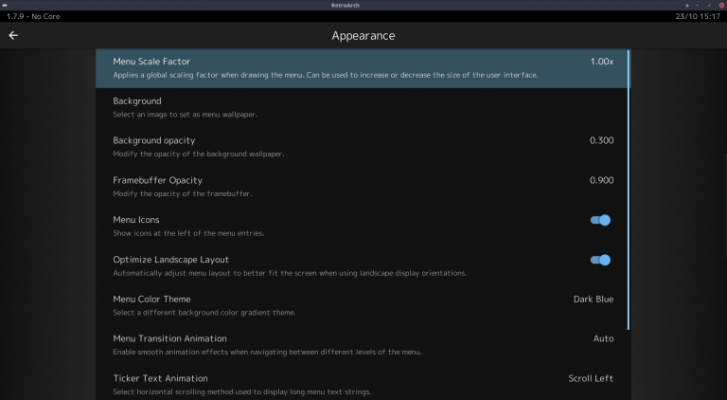The width and height of the screenshot is (727, 400).
Task: Click the Auto transition animation value
Action: (603, 339)
